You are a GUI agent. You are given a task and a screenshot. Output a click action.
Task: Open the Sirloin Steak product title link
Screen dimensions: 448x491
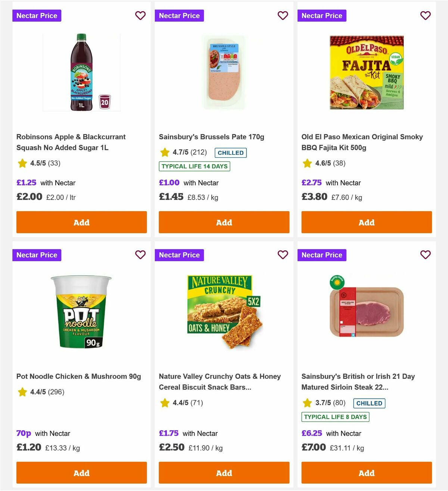358,382
